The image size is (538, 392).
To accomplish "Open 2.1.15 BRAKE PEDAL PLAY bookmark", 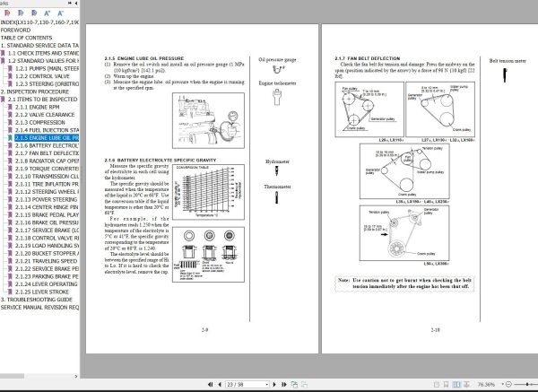I will 47,215.
